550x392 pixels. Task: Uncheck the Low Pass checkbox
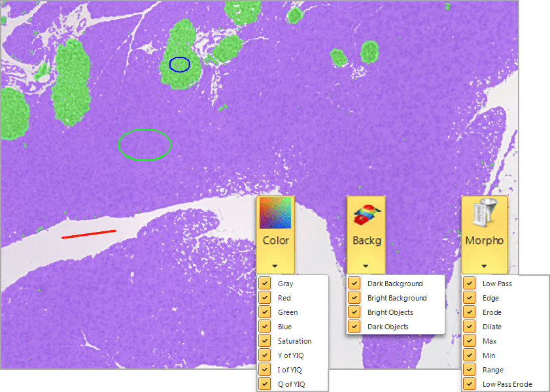coord(470,284)
